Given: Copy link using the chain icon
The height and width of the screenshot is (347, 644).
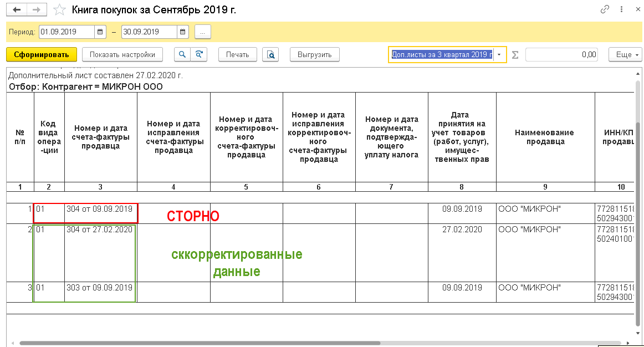Looking at the screenshot, I should pos(605,9).
